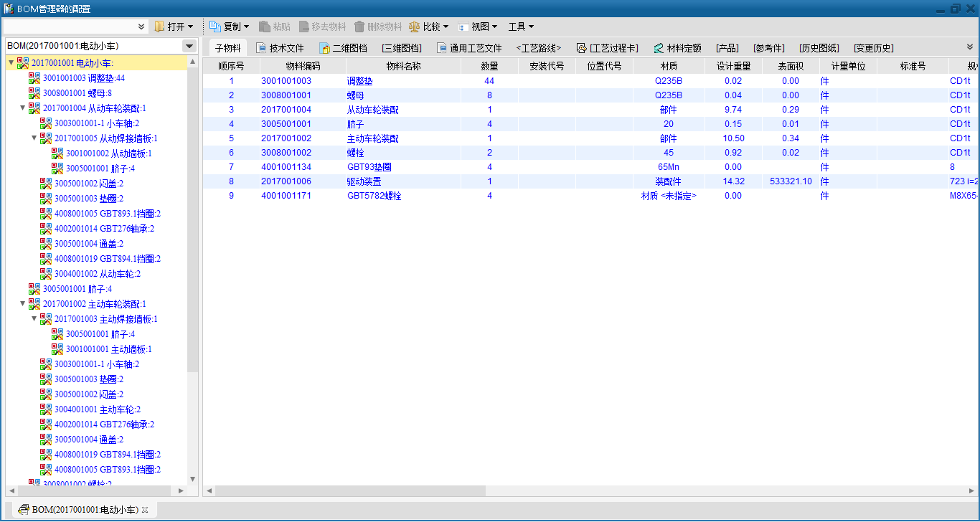Select the 4002001014 GBT276轴承 under 从动车轮装配
The height and width of the screenshot is (522, 980).
[x=104, y=229]
